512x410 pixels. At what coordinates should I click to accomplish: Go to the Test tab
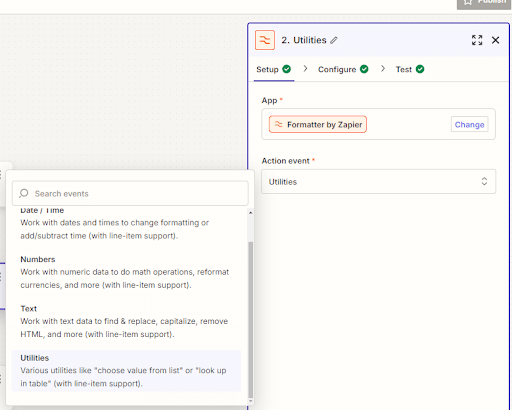[x=410, y=69]
